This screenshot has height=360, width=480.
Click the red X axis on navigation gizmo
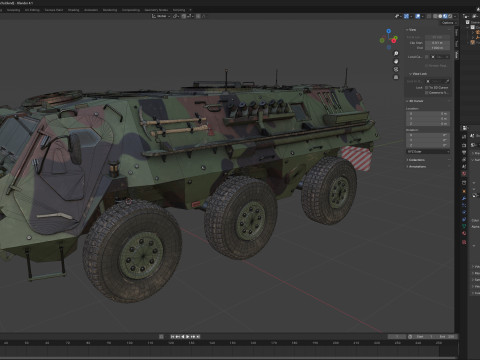(x=394, y=41)
